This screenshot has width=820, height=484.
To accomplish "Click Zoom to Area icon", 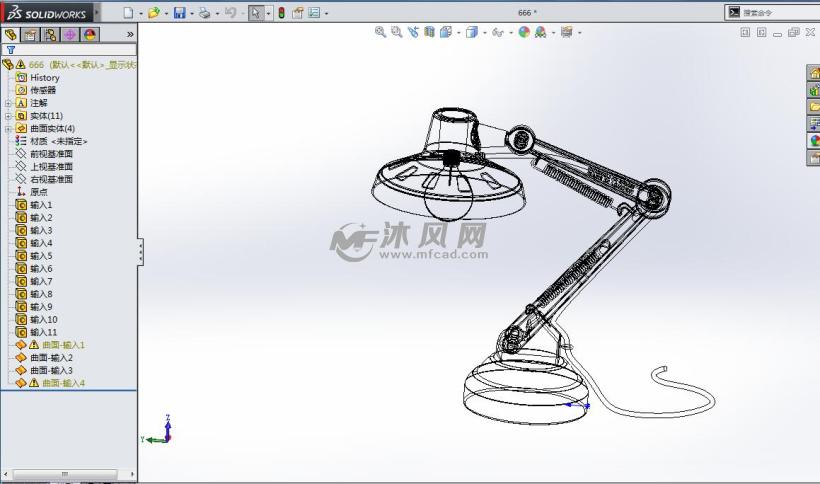I will click(397, 32).
